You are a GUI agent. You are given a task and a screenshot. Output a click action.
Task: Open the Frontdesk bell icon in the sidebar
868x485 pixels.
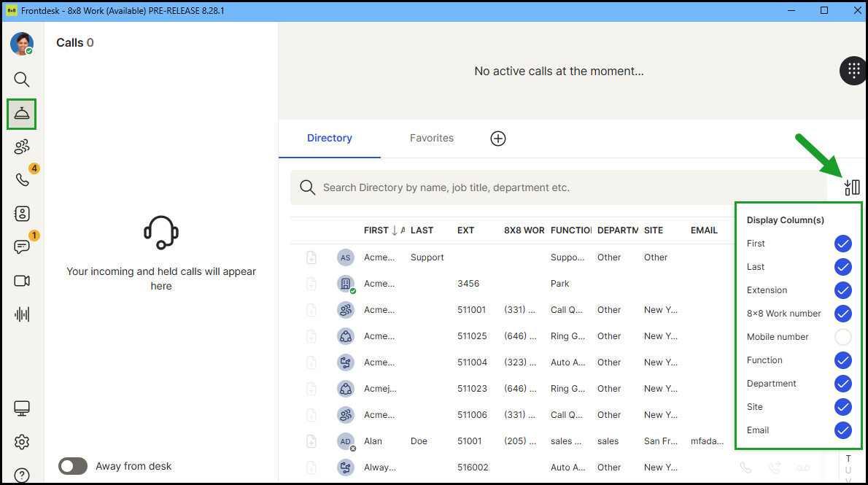click(x=22, y=114)
